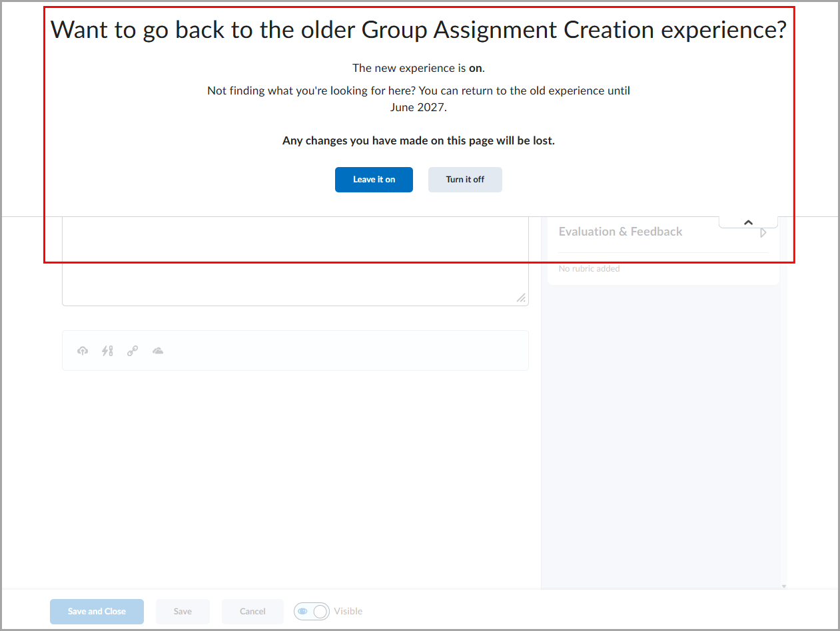This screenshot has height=631, width=840.
Task: Click No rubric added text
Action: [589, 268]
